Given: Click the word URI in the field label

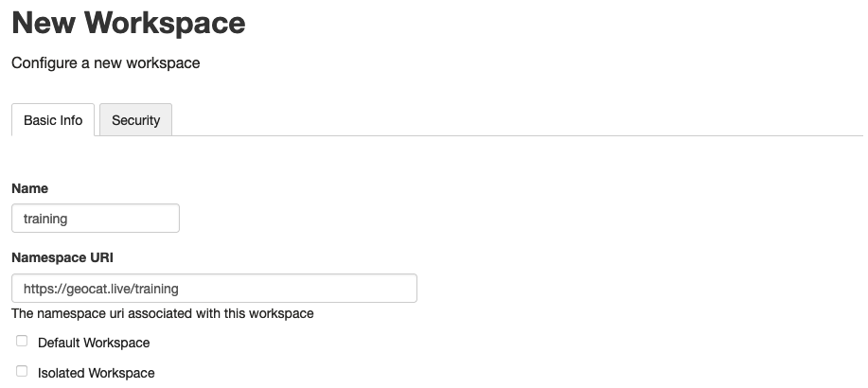Looking at the screenshot, I should (102, 258).
